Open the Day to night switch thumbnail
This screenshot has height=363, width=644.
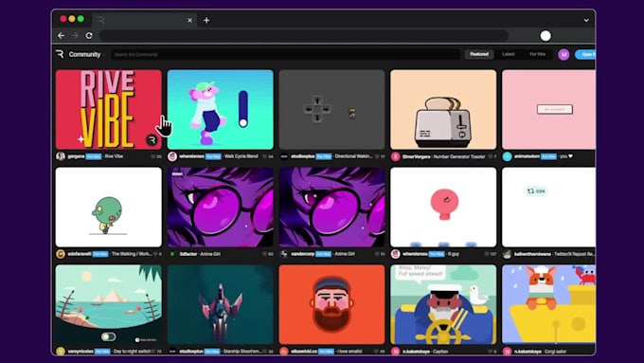109,304
